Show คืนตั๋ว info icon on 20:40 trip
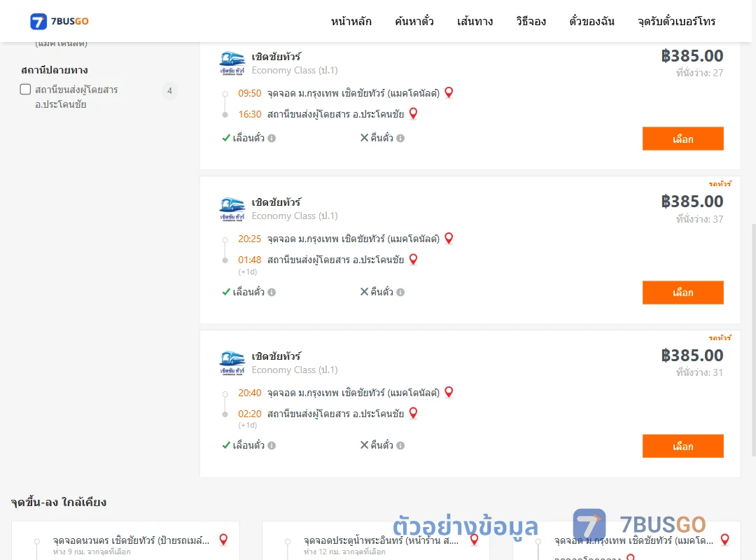756x560 pixels. pyautogui.click(x=400, y=446)
